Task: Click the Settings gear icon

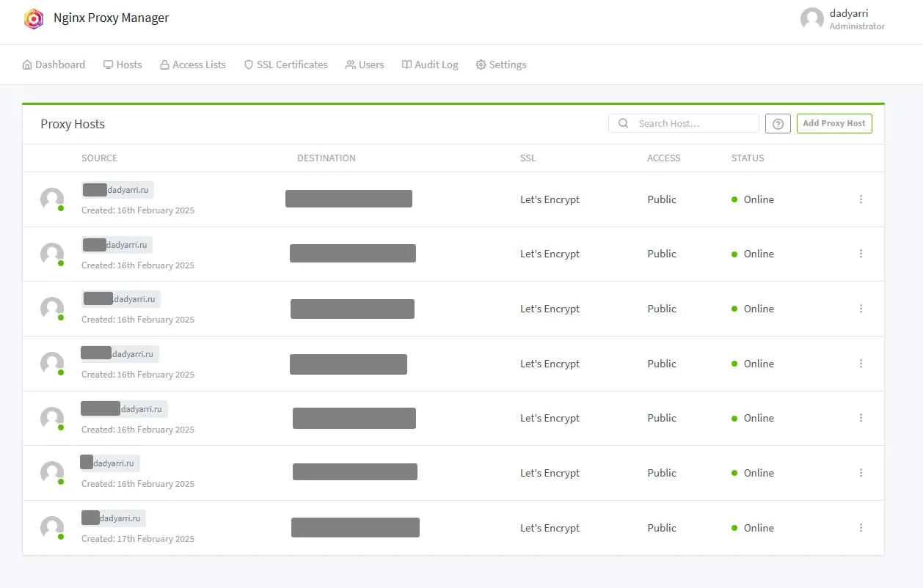Action: point(481,65)
